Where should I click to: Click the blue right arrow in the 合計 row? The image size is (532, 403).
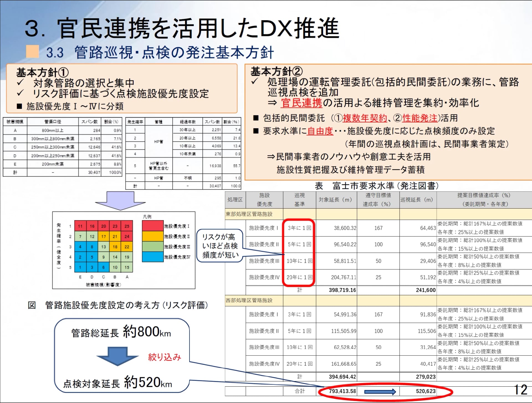point(380,392)
